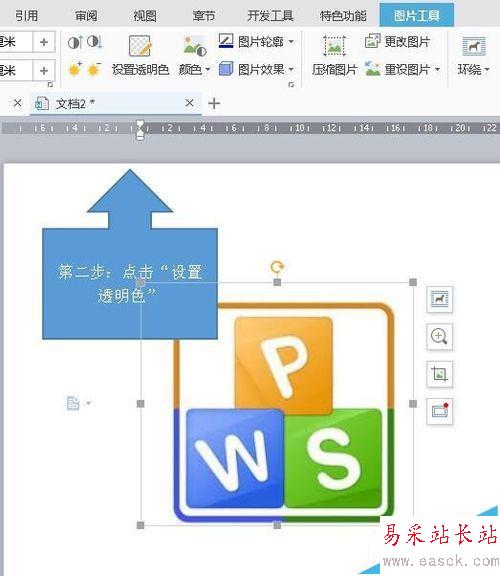This screenshot has height=576, width=500.
Task: Click the upper 厘米 size input field
Action: (x=16, y=42)
